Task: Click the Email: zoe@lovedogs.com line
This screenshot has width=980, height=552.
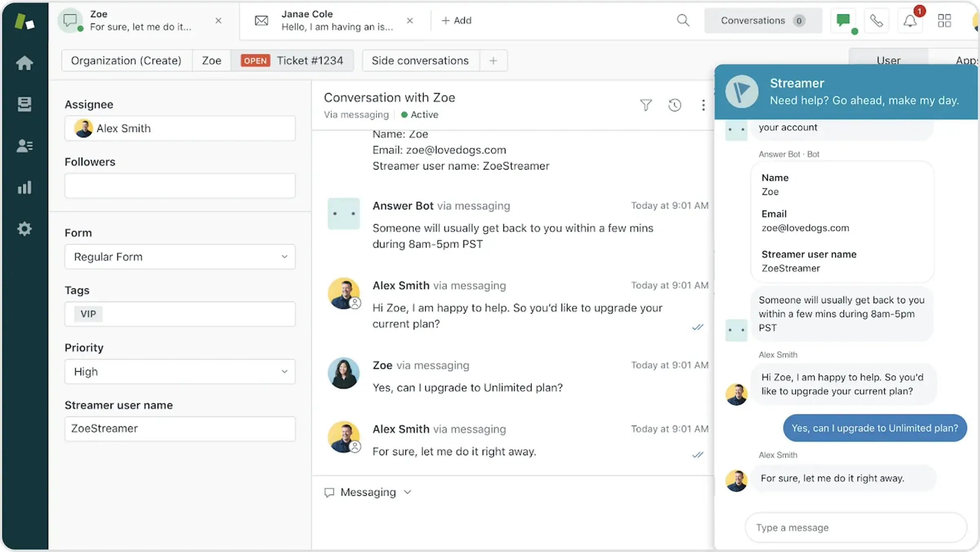Action: point(439,150)
